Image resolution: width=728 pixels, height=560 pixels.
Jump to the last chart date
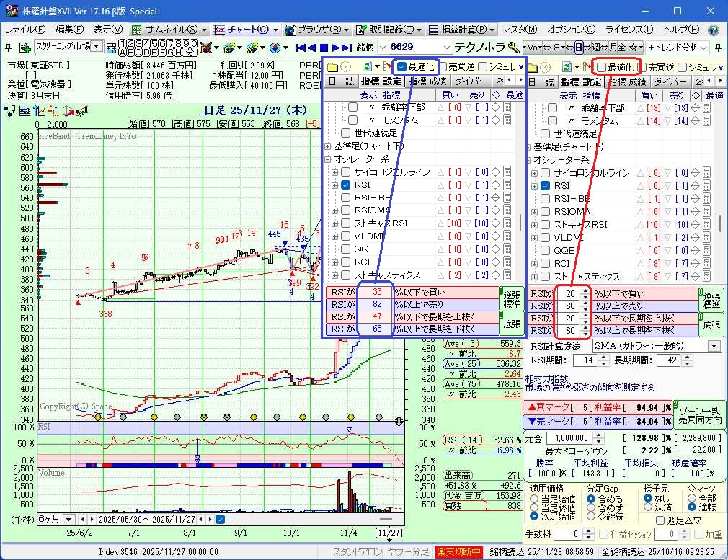[347, 48]
